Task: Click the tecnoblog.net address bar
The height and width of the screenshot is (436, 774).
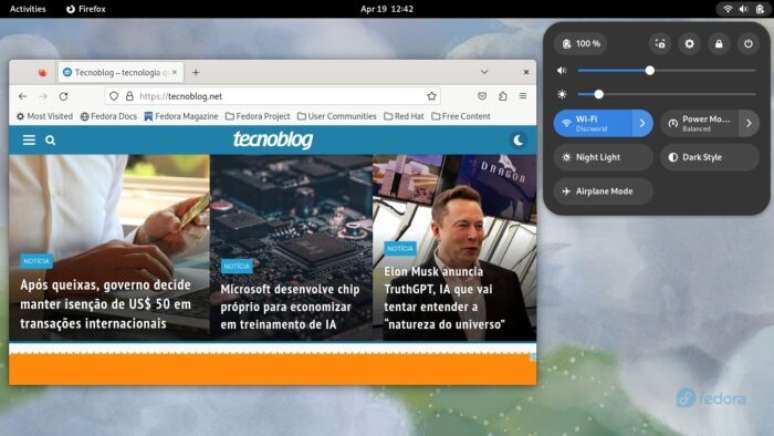Action: coord(272,96)
